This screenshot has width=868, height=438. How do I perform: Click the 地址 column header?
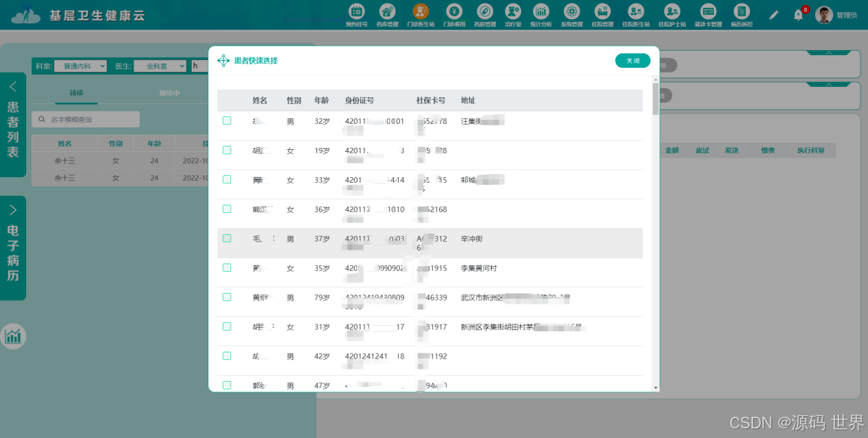468,101
